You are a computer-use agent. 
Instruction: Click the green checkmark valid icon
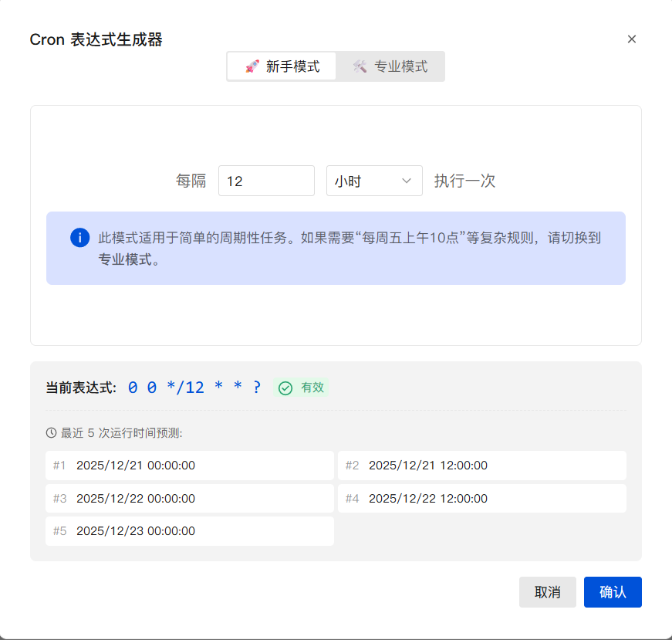click(285, 388)
